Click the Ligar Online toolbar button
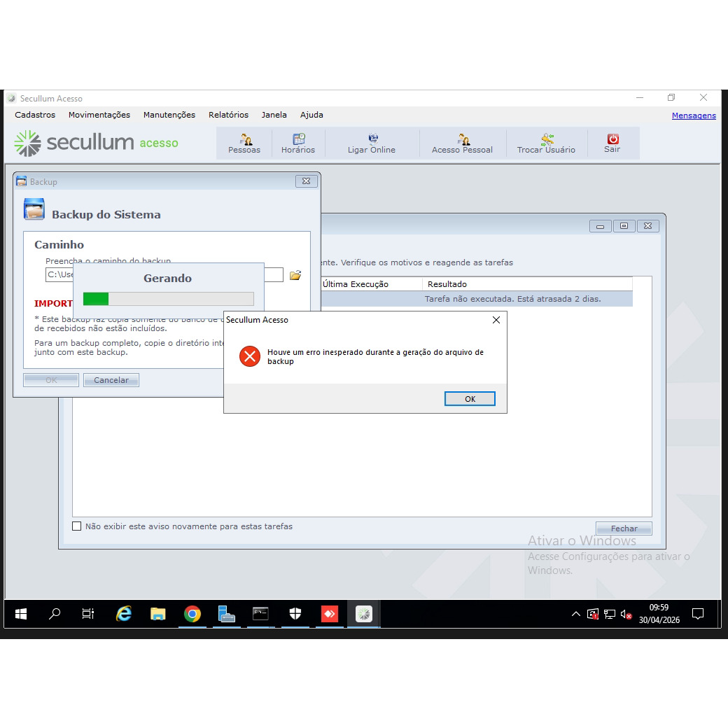Screen dimensions: 728x728 click(x=372, y=143)
